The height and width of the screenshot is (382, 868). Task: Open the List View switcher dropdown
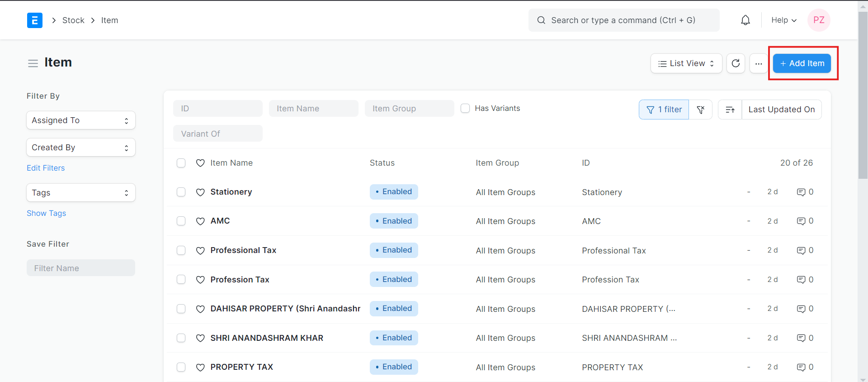(x=686, y=63)
